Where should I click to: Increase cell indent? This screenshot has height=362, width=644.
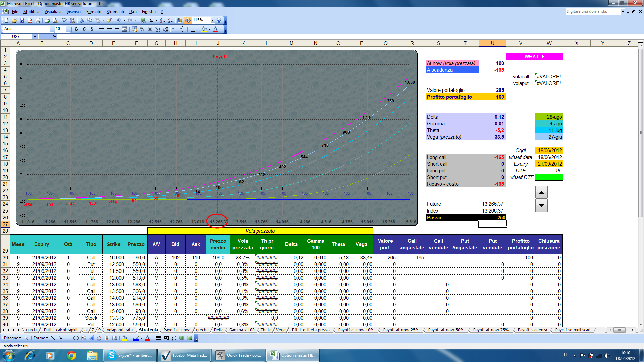point(183,29)
